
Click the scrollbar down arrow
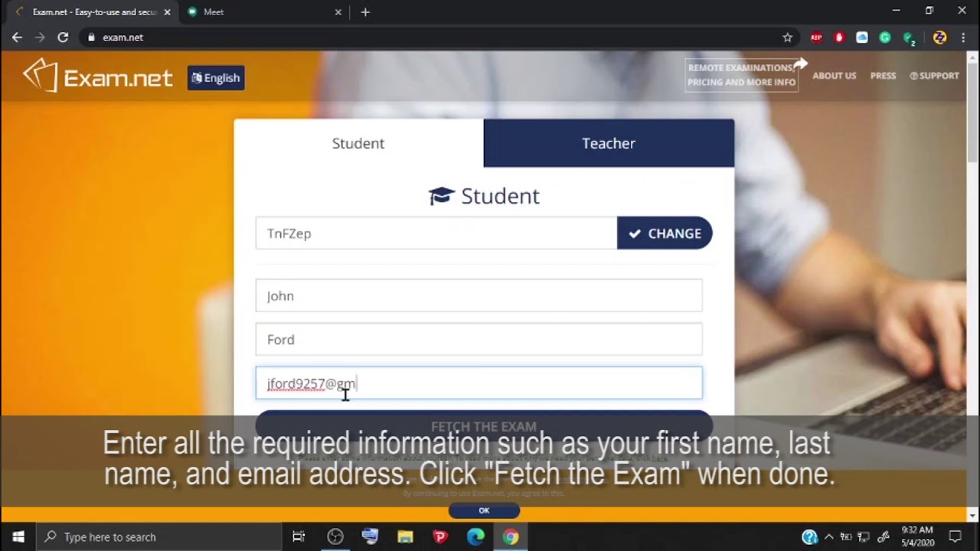[x=973, y=515]
